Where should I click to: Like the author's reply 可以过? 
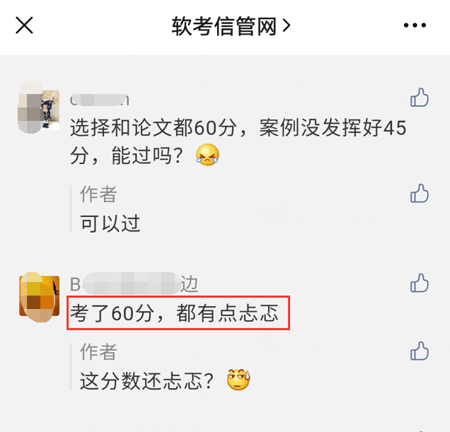[419, 193]
